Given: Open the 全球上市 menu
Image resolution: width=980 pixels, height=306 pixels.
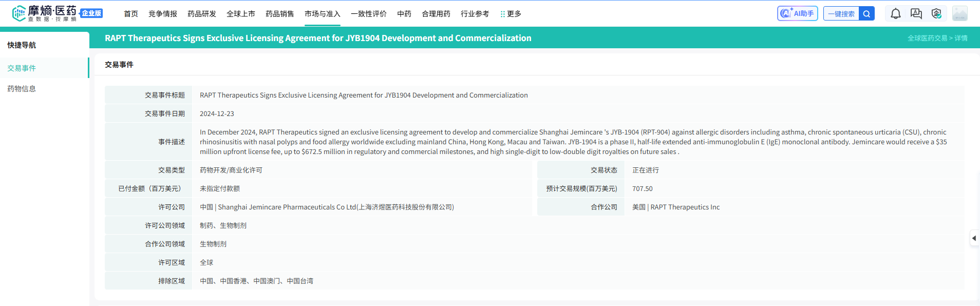Looking at the screenshot, I should click(x=241, y=14).
